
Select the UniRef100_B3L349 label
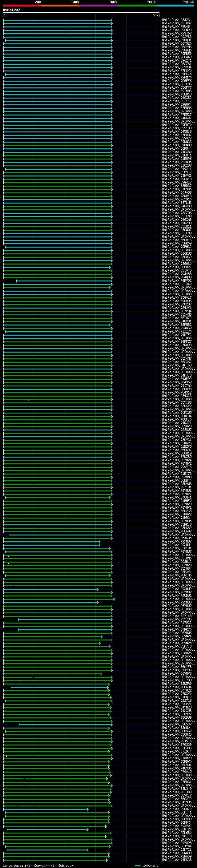pos(177,789)
